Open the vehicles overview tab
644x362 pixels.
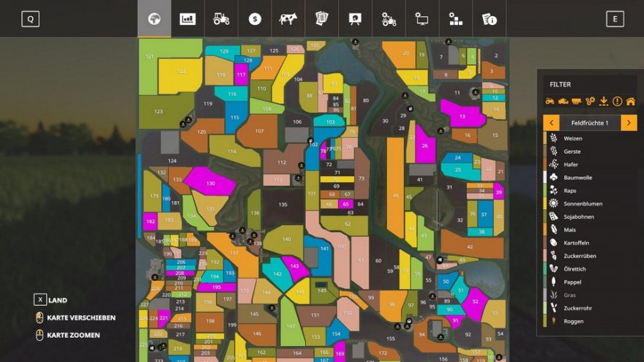pyautogui.click(x=221, y=19)
